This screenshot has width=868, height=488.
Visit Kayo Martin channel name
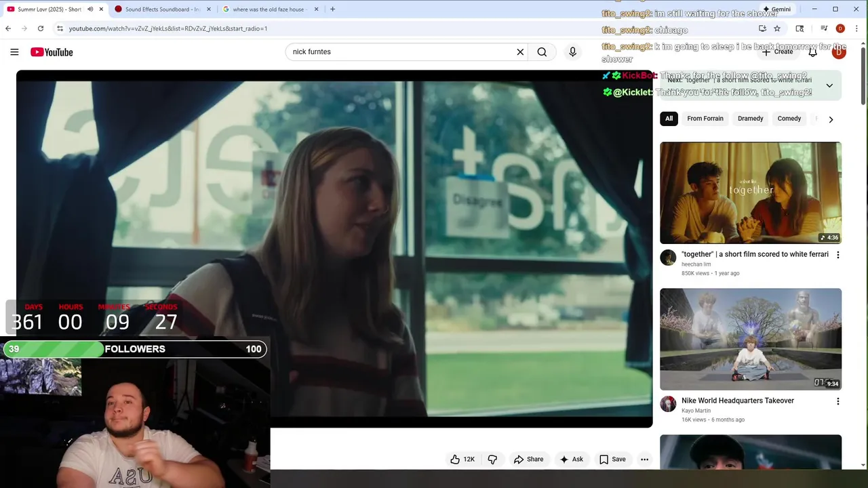[x=696, y=411]
